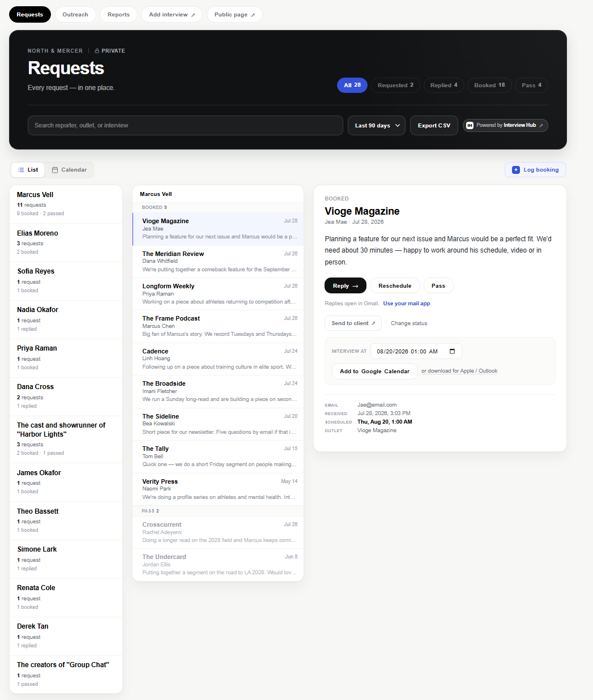Screen dimensions: 593x700
Task: Click the calendar icon beside Calendar
Action: 55,170
